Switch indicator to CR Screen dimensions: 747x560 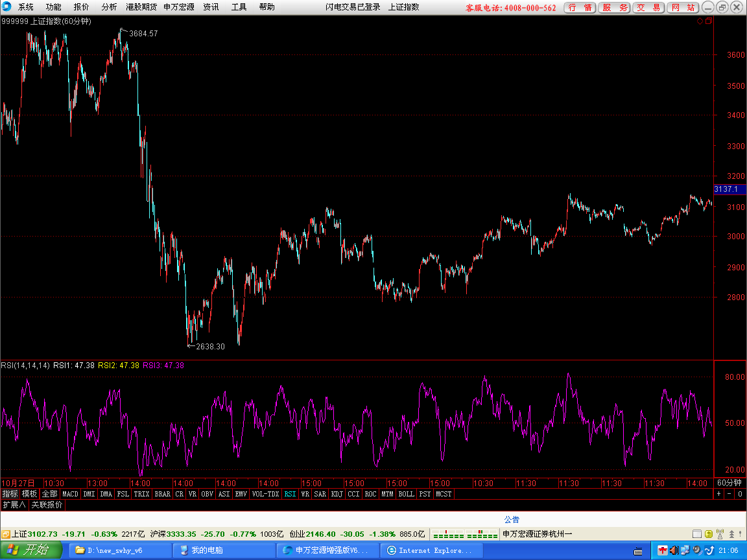[180, 494]
